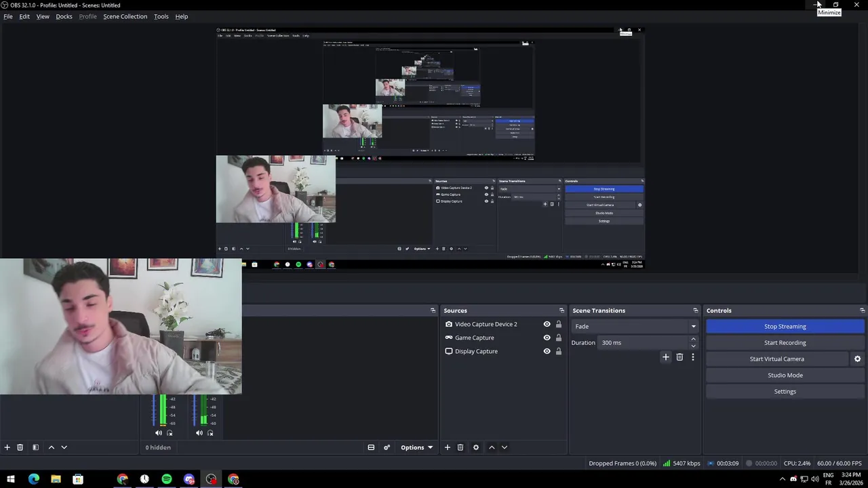Screen dimensions: 868x488
Task: Open the Help menu
Action: point(182,16)
